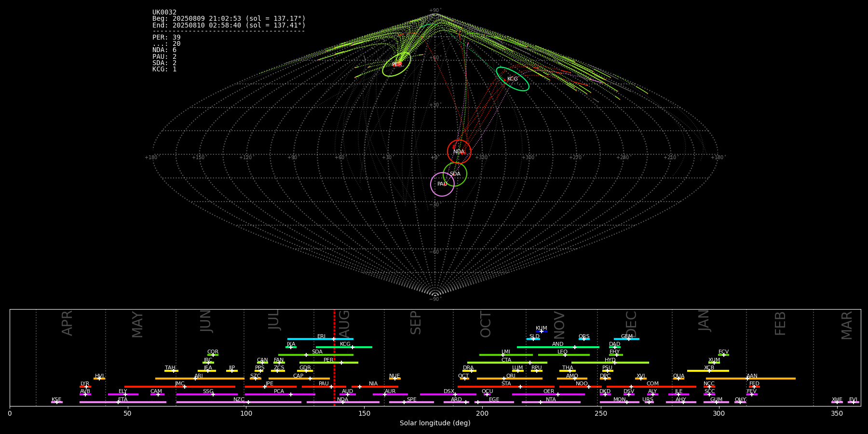Click the ERI shower bar in timeline

(320, 339)
